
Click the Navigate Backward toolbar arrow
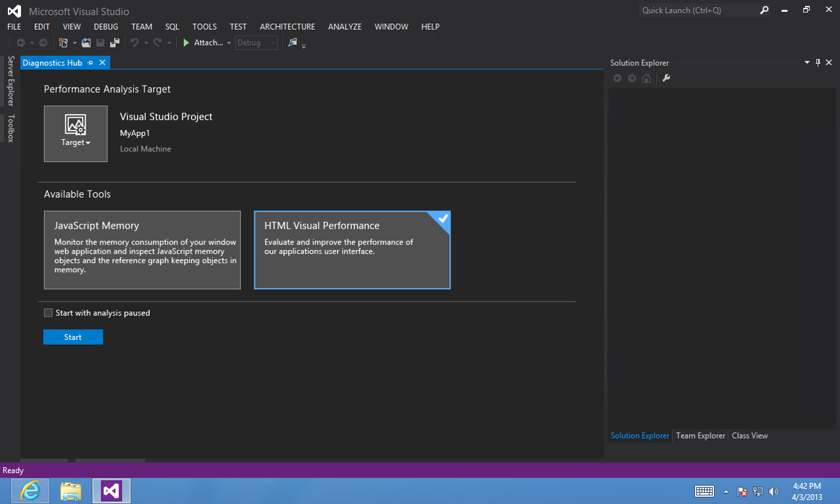click(x=21, y=43)
